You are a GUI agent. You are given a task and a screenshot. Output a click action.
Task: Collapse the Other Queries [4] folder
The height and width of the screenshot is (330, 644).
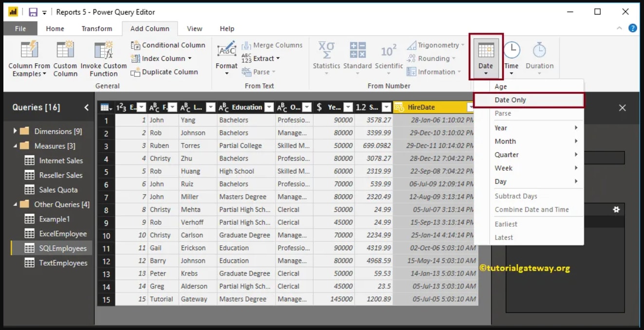(15, 204)
